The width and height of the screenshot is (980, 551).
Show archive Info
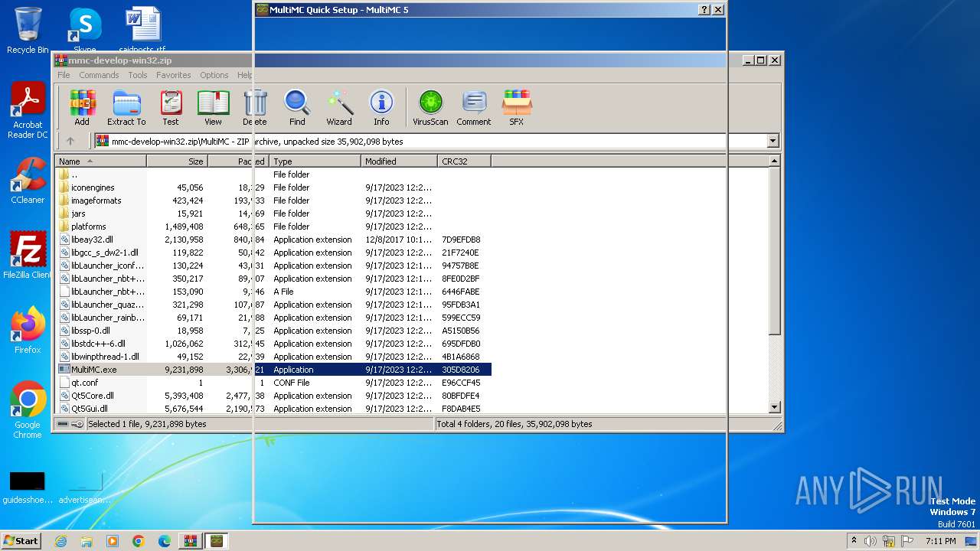tap(381, 107)
